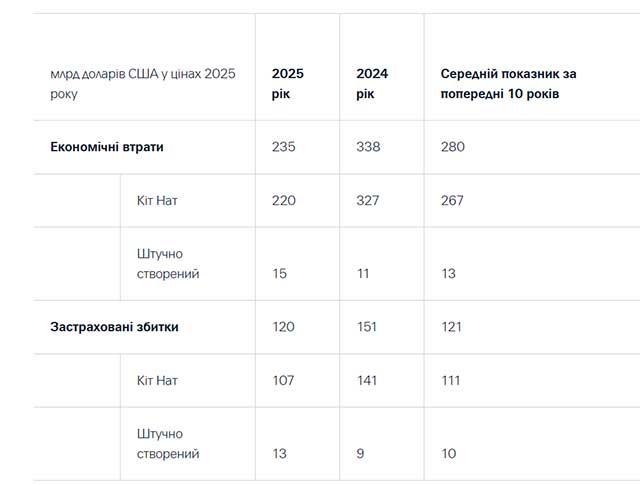Click the "2024 рік" column header
Image resolution: width=640 pixels, height=485 pixels.
372,84
